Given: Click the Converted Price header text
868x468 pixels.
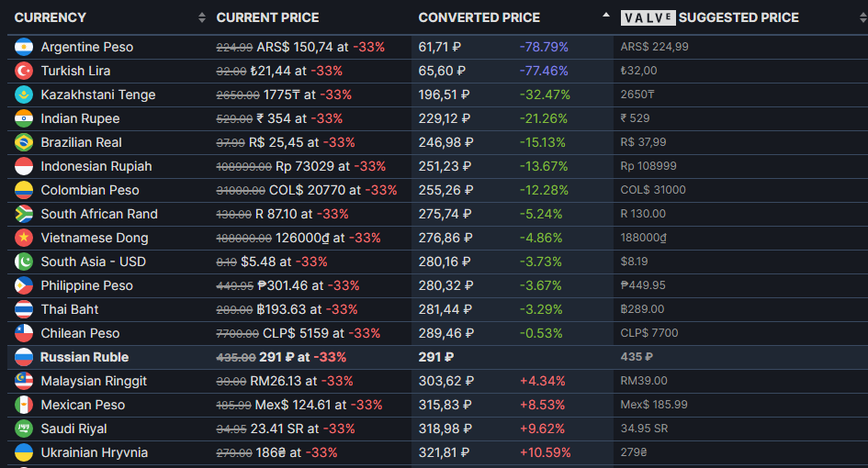Looking at the screenshot, I should (x=479, y=17).
